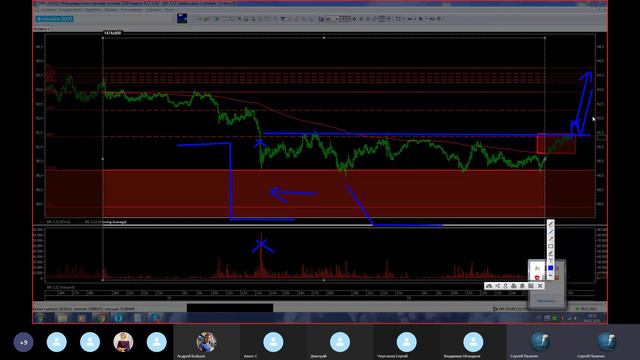Click the blue chart thumbnail icon in toolbar

[182, 18]
